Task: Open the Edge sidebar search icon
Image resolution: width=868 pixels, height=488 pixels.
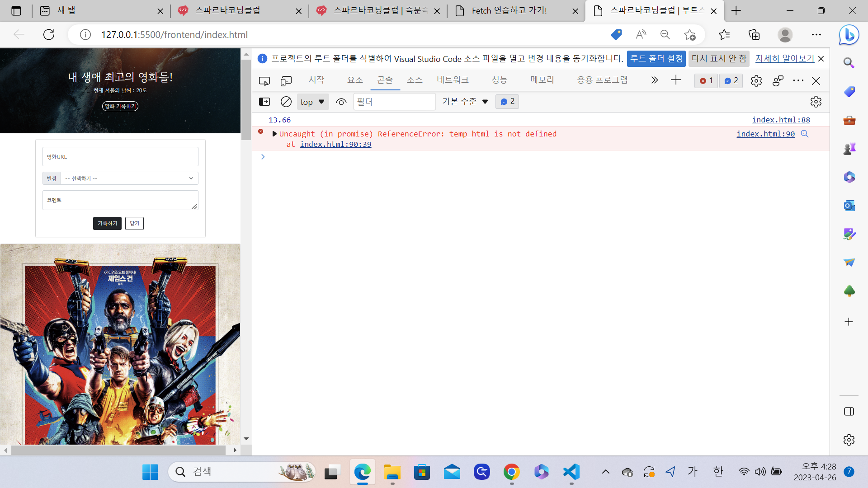Action: point(849,63)
